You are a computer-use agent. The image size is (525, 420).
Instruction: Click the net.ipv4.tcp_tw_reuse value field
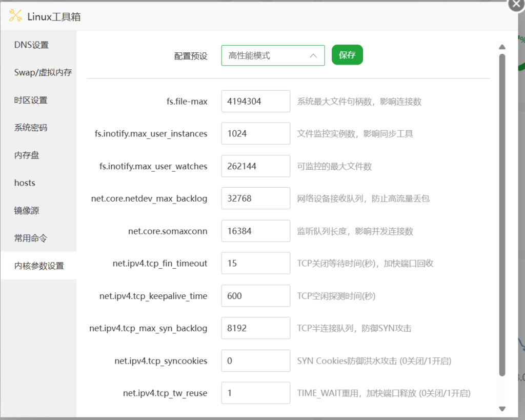coord(255,393)
